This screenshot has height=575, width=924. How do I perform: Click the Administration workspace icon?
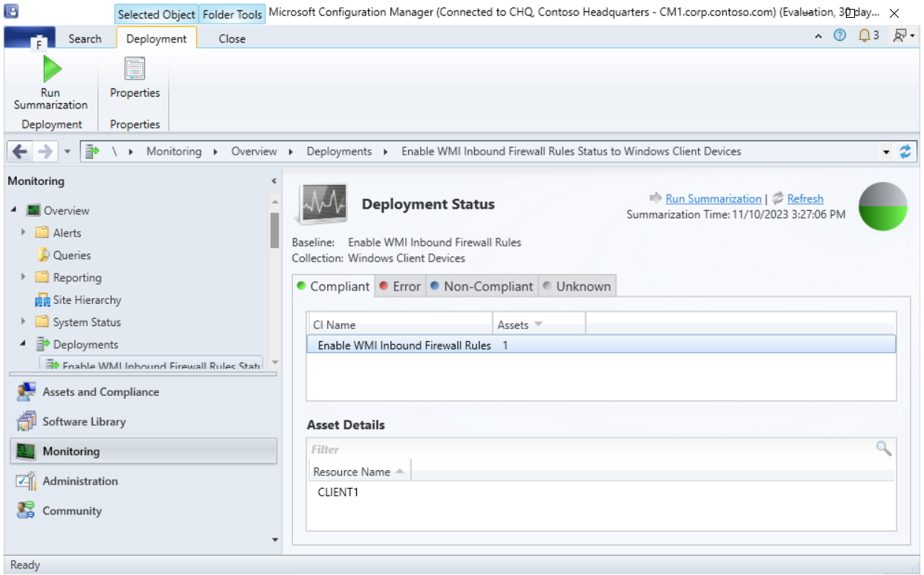point(26,481)
